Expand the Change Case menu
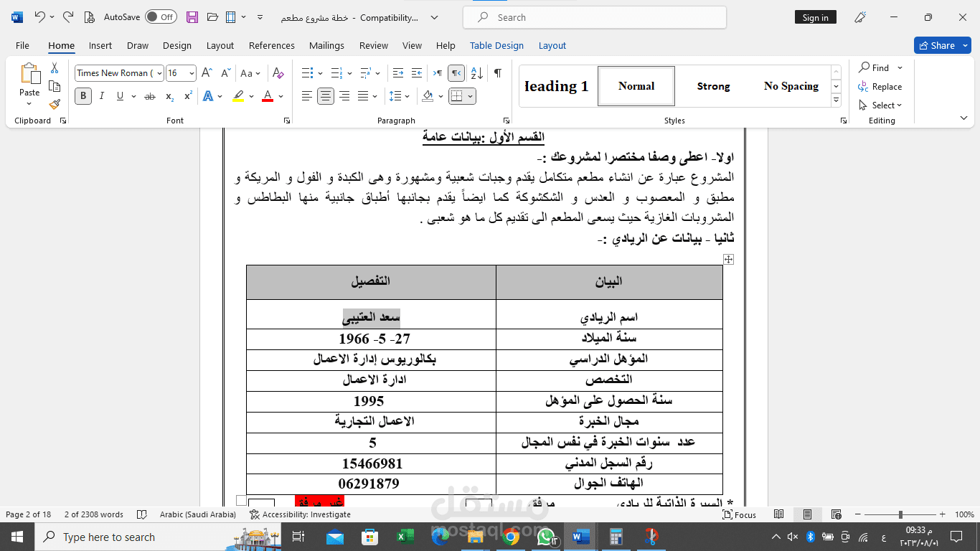980x551 pixels. pyautogui.click(x=251, y=73)
